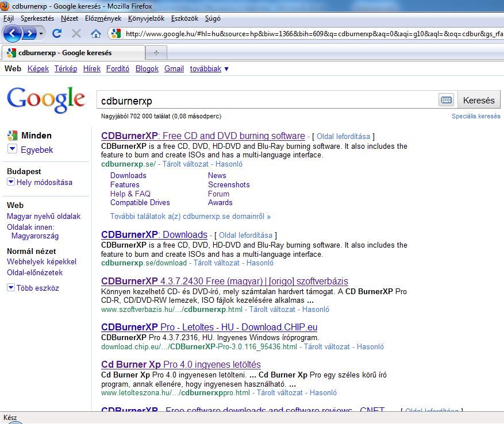Select the cdburnerxp - Google keresés tab
This screenshot has width=504, height=424.
tap(74, 53)
